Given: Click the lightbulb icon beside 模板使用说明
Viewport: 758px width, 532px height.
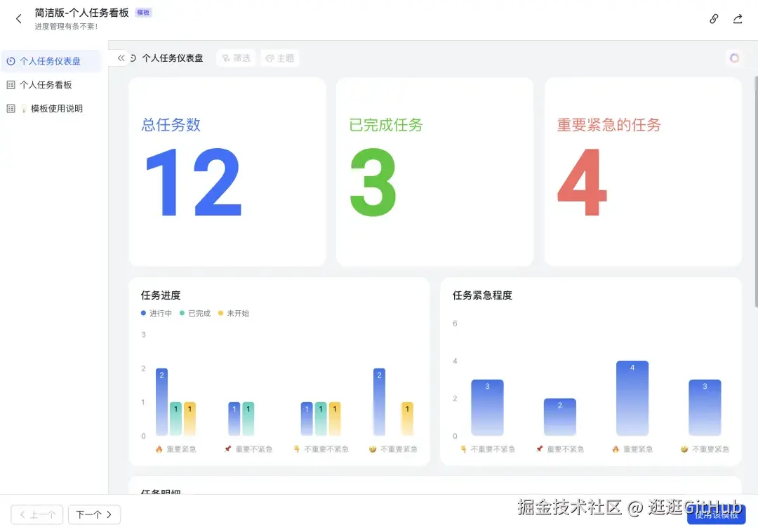Looking at the screenshot, I should click(x=24, y=108).
